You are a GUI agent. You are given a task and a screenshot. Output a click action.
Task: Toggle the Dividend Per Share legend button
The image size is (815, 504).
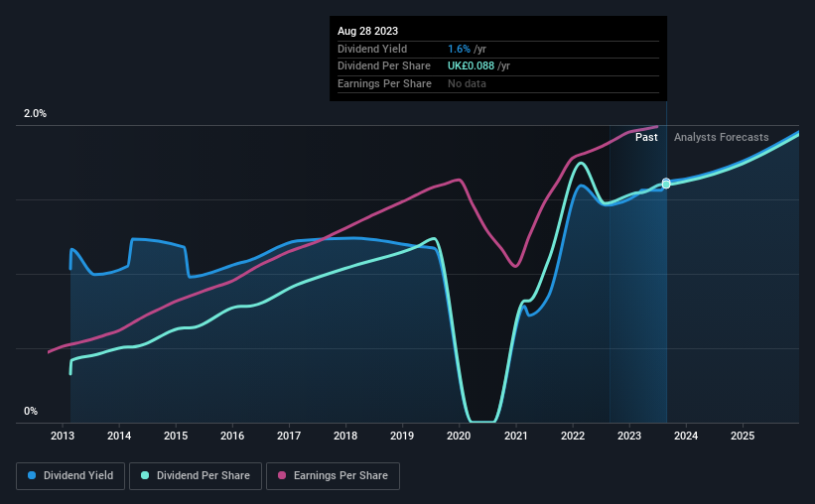point(196,476)
